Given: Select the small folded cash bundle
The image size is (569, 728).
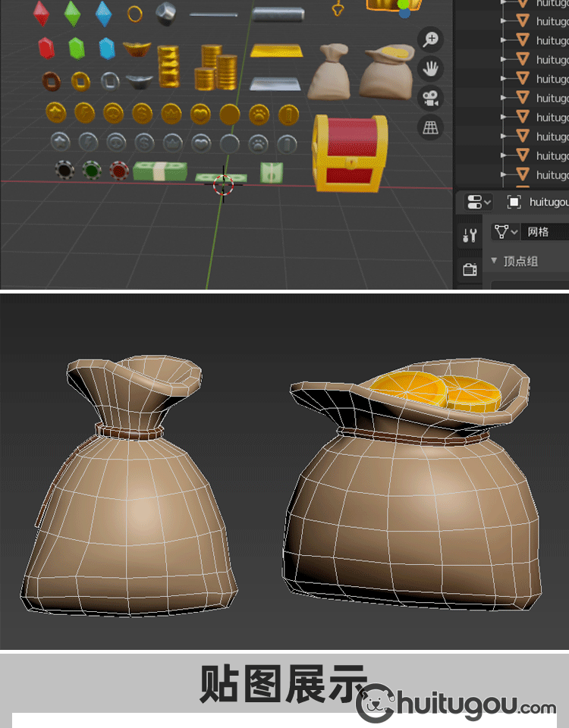Looking at the screenshot, I should [272, 173].
